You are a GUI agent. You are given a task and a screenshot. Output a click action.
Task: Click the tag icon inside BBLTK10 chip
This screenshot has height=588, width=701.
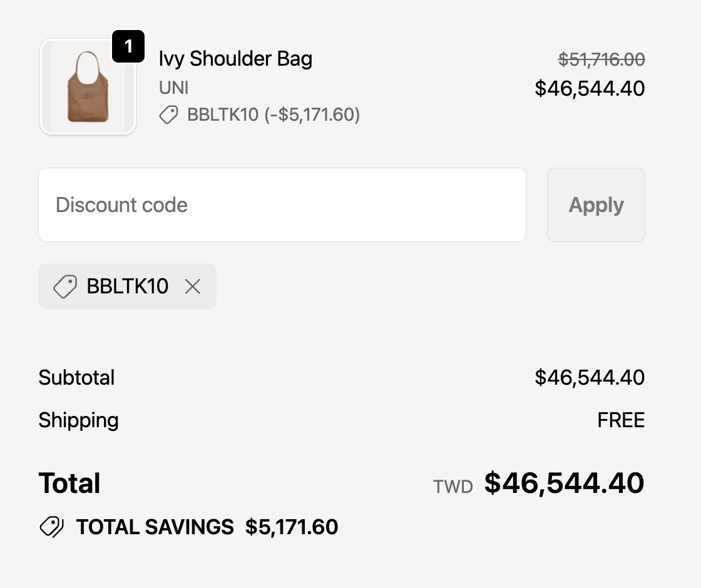tap(65, 286)
